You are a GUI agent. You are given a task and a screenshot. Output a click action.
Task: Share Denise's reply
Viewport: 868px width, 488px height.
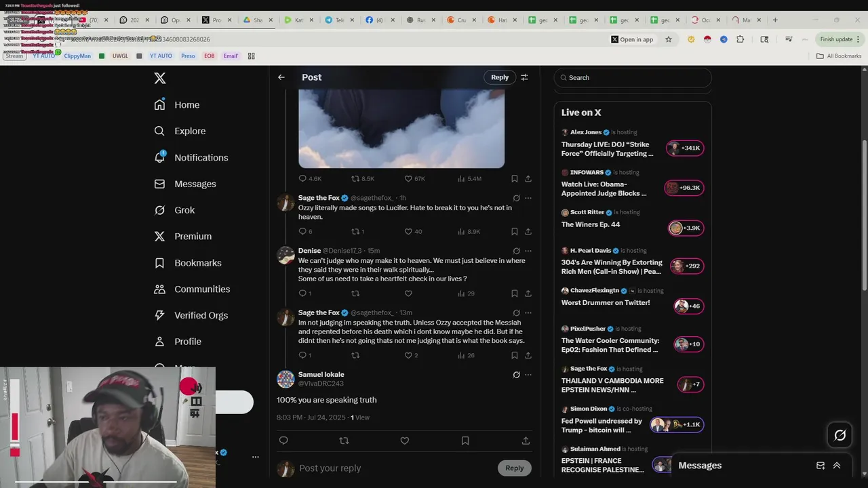[x=528, y=293]
